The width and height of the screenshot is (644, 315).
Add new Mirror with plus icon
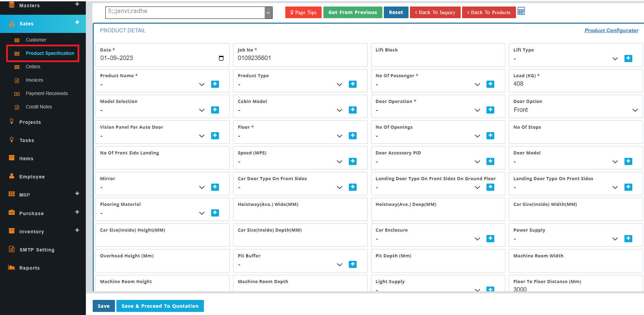[x=215, y=187]
